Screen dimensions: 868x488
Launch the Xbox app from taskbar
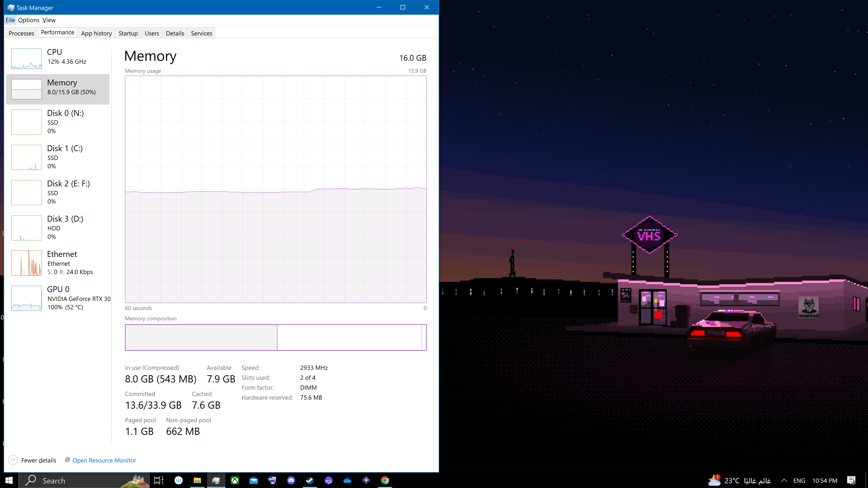point(235,481)
